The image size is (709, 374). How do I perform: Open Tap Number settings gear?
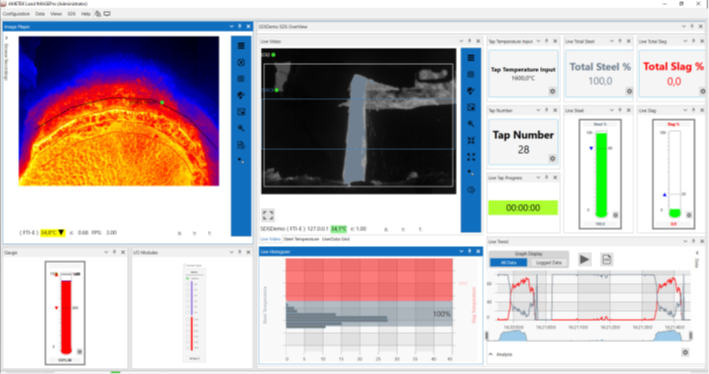pyautogui.click(x=552, y=159)
